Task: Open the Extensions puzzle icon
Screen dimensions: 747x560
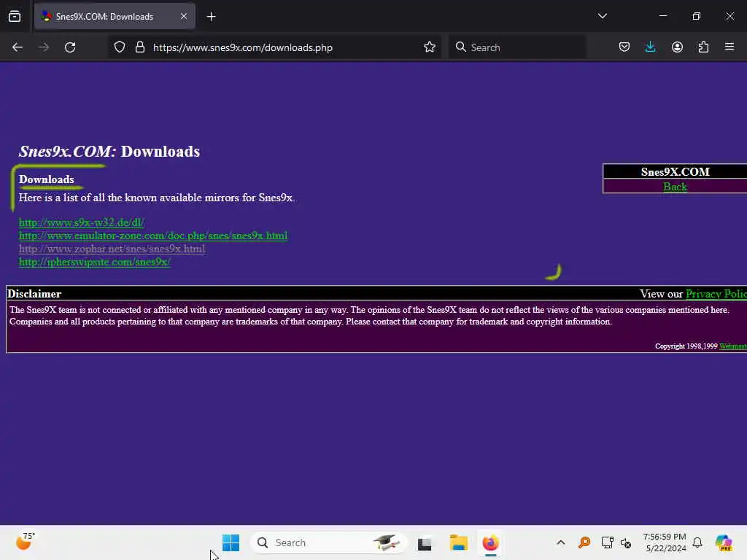Action: (703, 47)
